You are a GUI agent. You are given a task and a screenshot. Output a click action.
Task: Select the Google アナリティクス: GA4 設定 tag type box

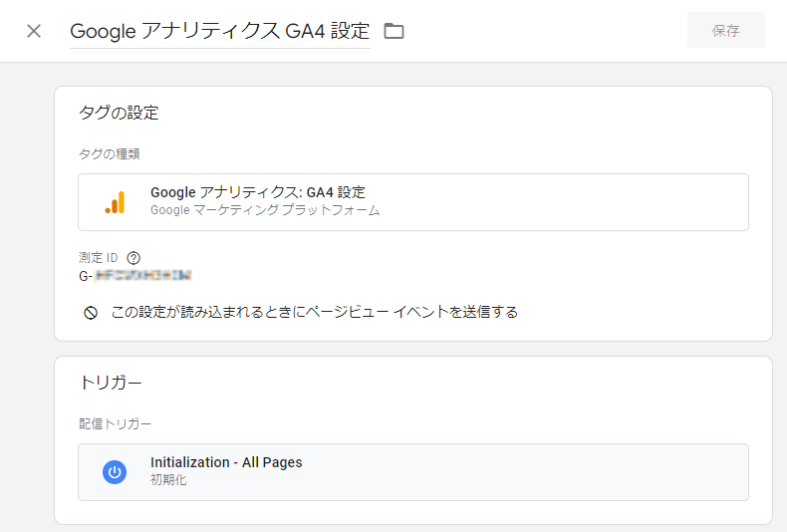(x=413, y=202)
